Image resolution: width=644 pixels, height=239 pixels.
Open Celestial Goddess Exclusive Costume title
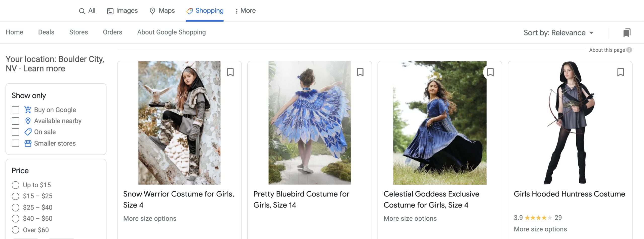point(431,199)
